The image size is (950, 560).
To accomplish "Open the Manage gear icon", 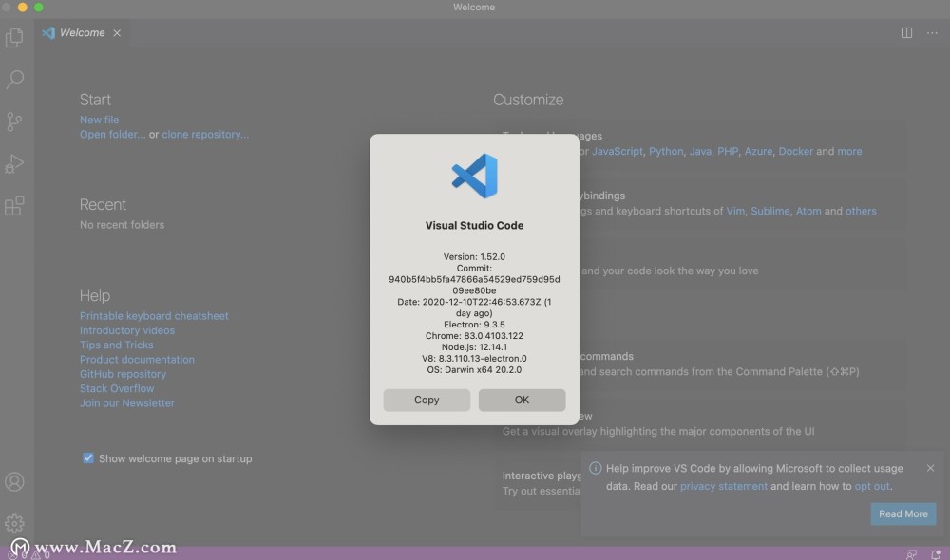I will pos(14,524).
